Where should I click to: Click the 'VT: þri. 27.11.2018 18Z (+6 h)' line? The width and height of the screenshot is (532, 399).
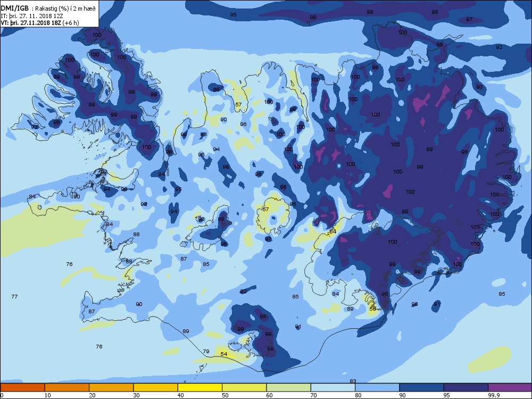[40, 23]
